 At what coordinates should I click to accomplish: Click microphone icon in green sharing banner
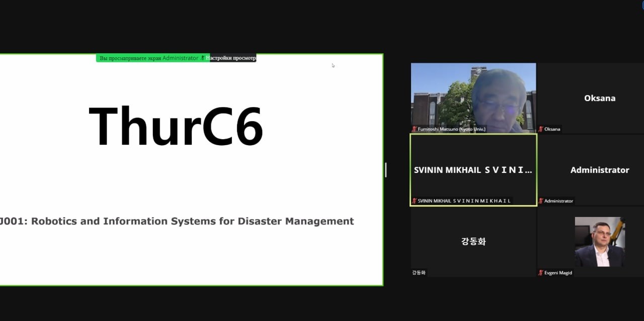coord(203,58)
